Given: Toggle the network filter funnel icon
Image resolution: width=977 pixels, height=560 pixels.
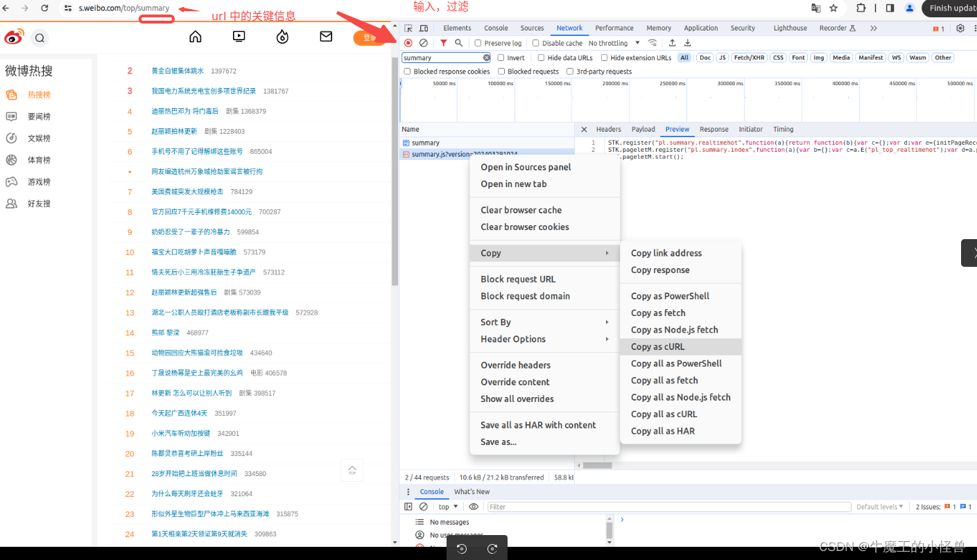Looking at the screenshot, I should 444,43.
